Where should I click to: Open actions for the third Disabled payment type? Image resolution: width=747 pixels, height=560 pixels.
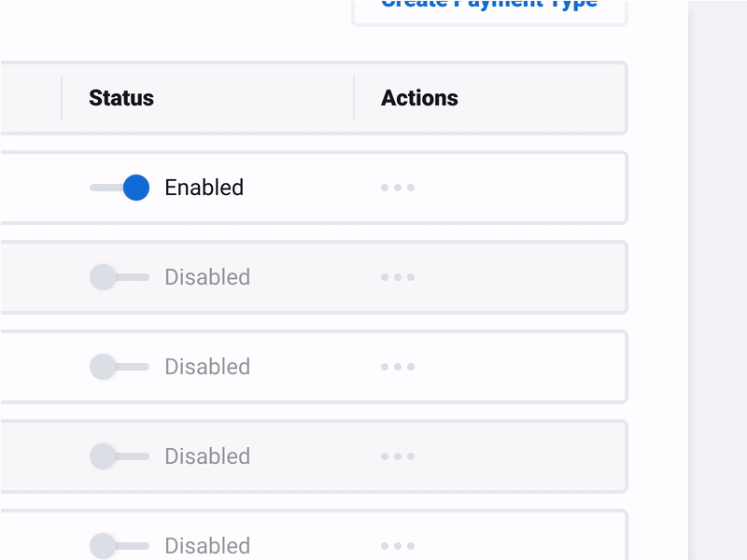[399, 366]
